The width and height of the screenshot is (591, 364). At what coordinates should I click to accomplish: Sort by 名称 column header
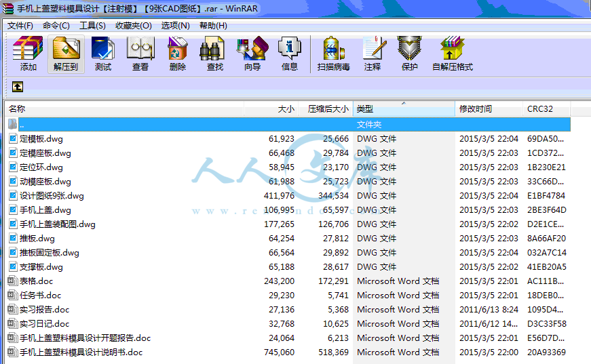click(124, 108)
